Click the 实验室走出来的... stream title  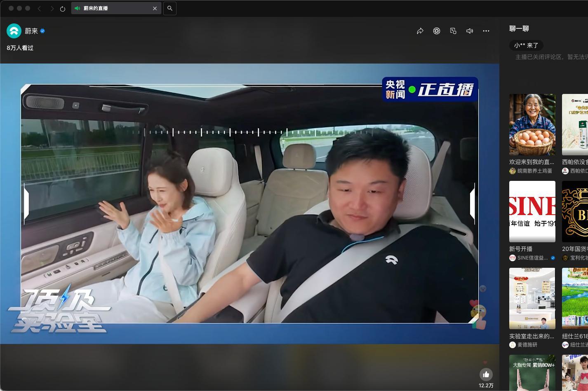[x=532, y=336]
